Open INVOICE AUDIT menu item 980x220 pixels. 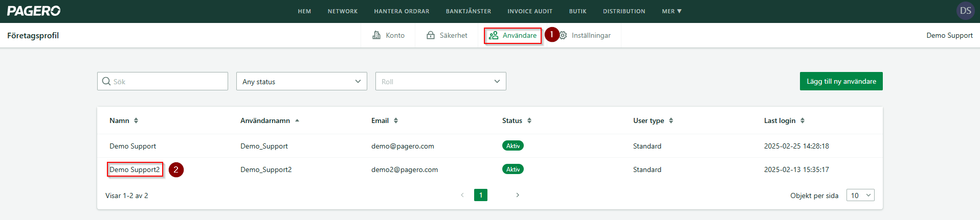coord(530,11)
